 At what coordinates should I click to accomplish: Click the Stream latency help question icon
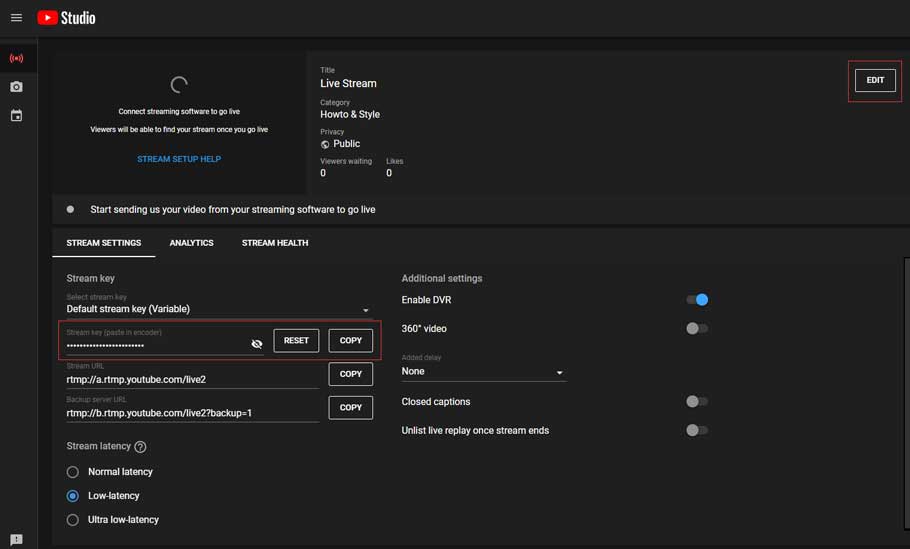coord(140,447)
